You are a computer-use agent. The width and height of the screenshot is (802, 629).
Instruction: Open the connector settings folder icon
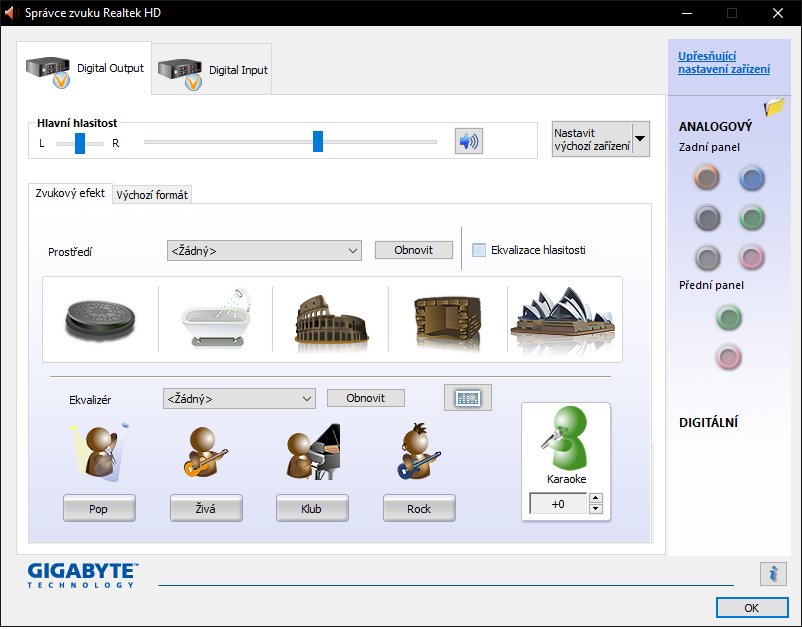coord(774,107)
